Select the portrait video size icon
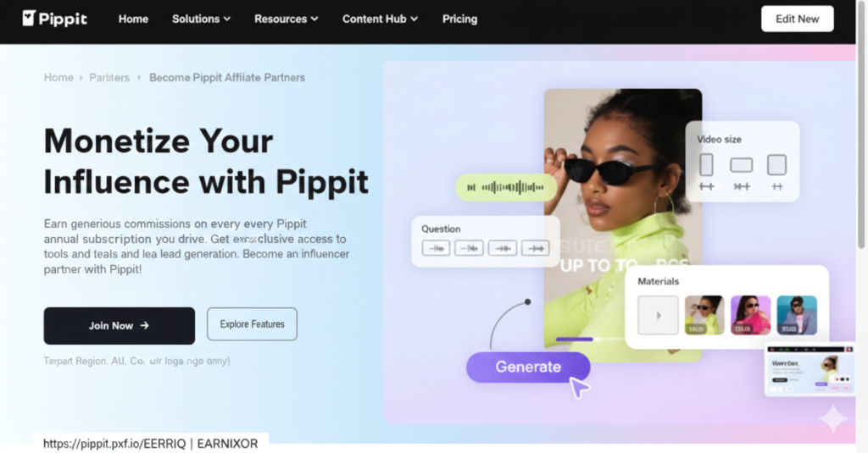Image resolution: width=868 pixels, height=453 pixels. pyautogui.click(x=706, y=165)
